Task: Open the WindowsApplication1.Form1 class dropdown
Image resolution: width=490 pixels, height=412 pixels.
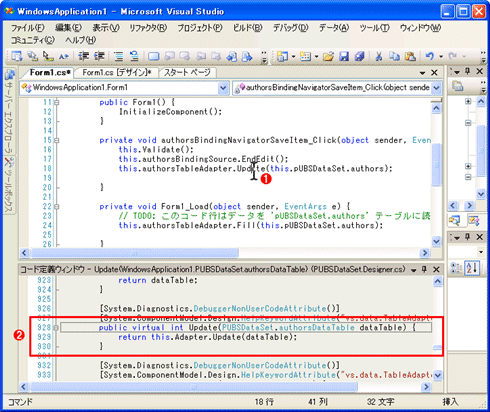Action: click(223, 88)
